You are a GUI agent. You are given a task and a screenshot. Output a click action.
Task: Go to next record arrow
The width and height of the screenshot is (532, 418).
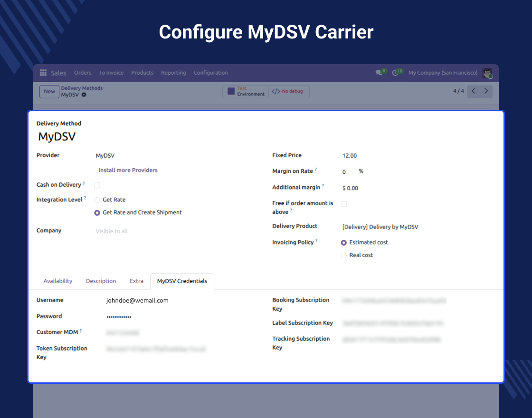tap(486, 91)
